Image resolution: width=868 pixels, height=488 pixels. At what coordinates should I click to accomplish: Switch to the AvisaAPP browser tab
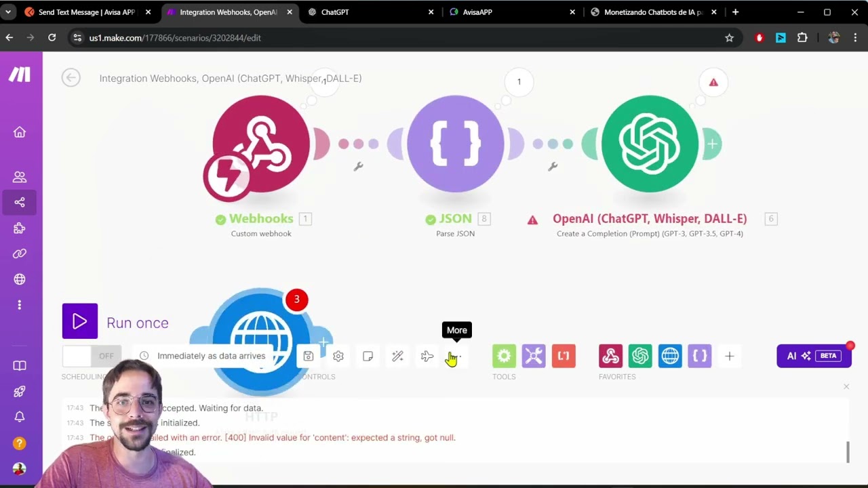512,12
